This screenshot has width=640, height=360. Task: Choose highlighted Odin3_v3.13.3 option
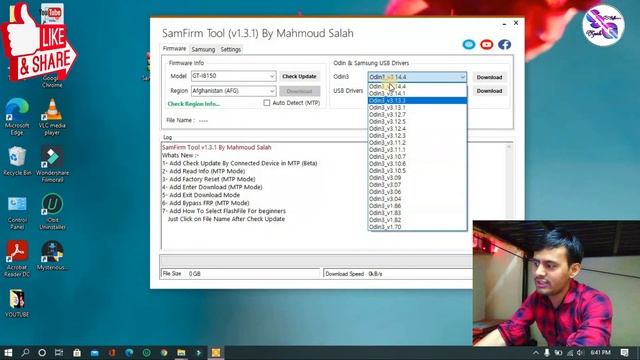pos(417,100)
